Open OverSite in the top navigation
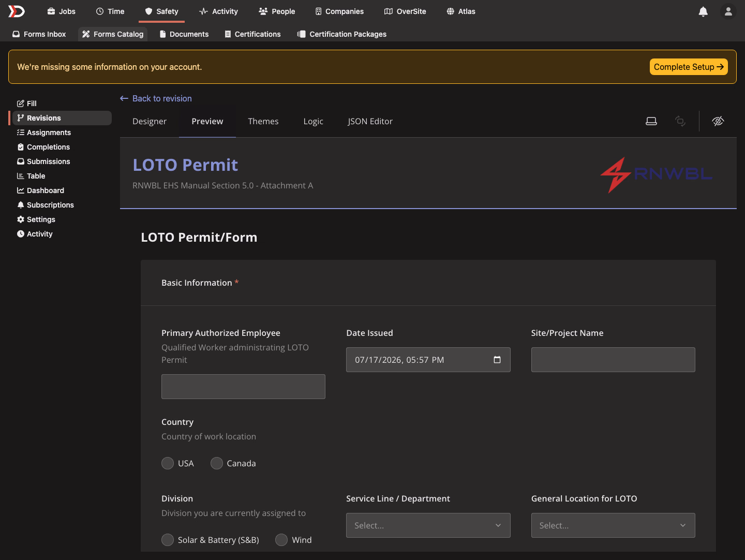745x560 pixels. pyautogui.click(x=405, y=11)
